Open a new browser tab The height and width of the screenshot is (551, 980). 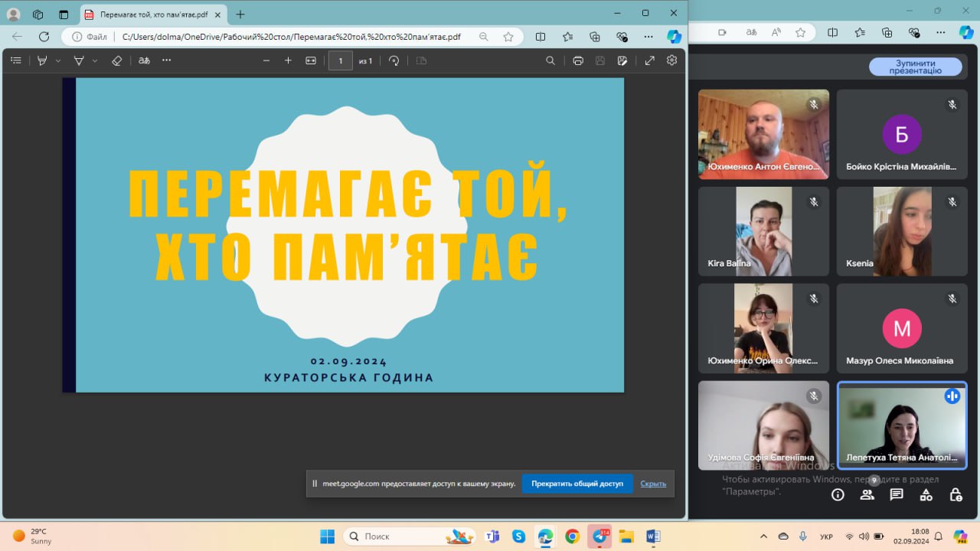240,14
